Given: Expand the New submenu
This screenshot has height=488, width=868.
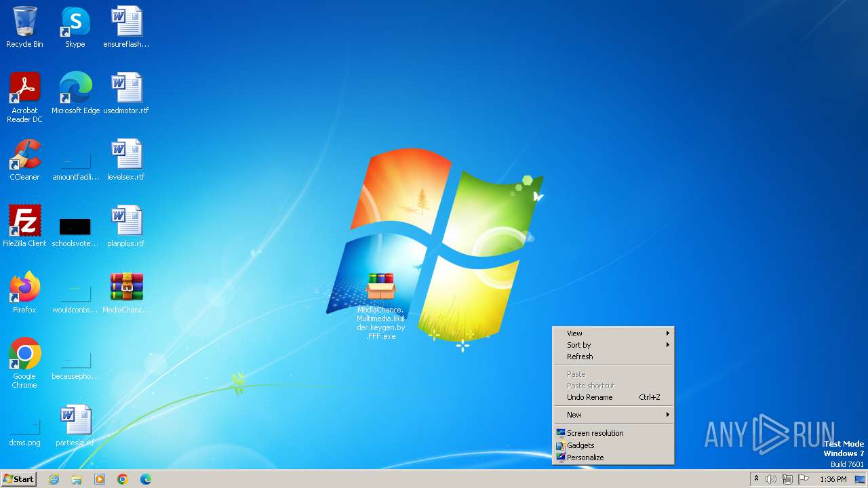Looking at the screenshot, I should click(x=613, y=415).
